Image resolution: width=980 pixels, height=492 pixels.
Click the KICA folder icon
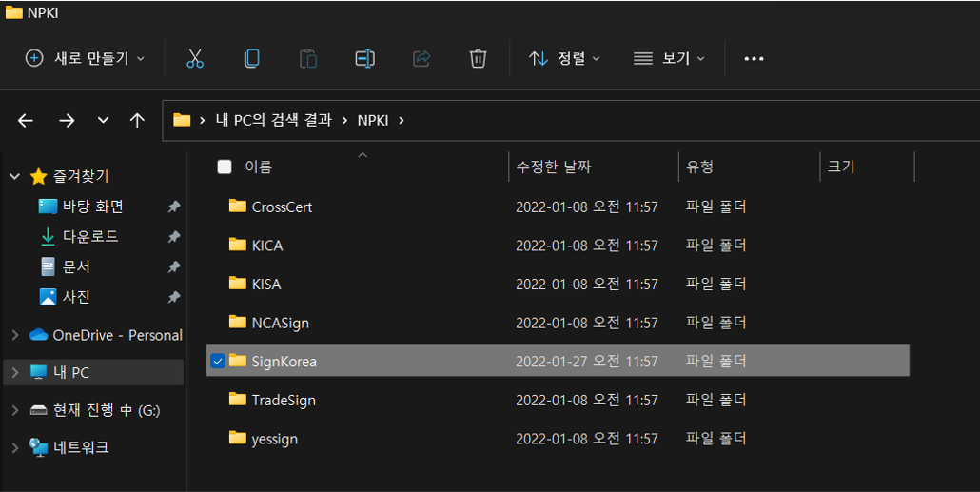238,245
